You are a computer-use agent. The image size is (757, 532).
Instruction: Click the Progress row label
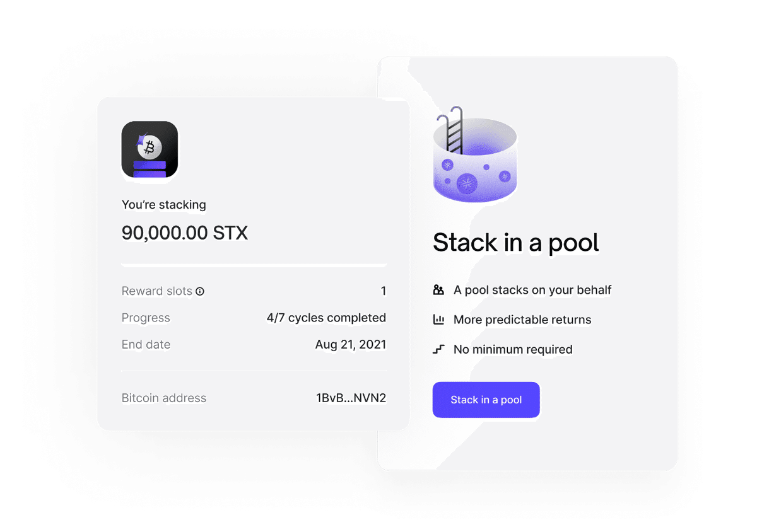(x=146, y=318)
